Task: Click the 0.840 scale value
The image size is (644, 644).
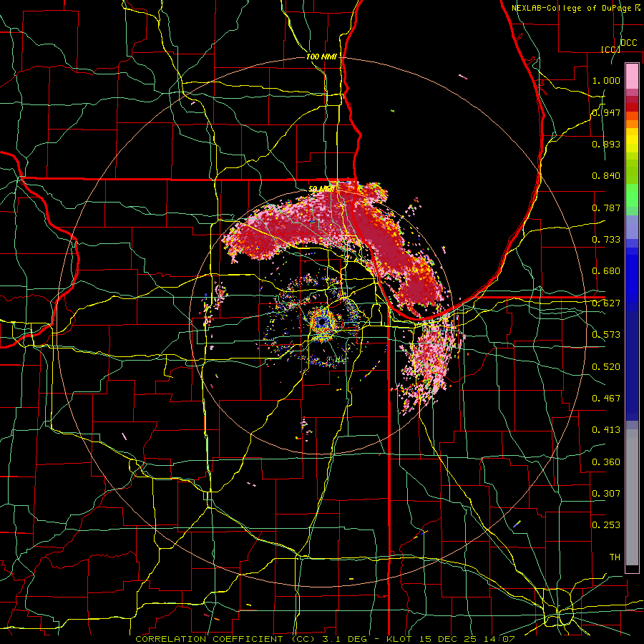Action: tap(606, 176)
